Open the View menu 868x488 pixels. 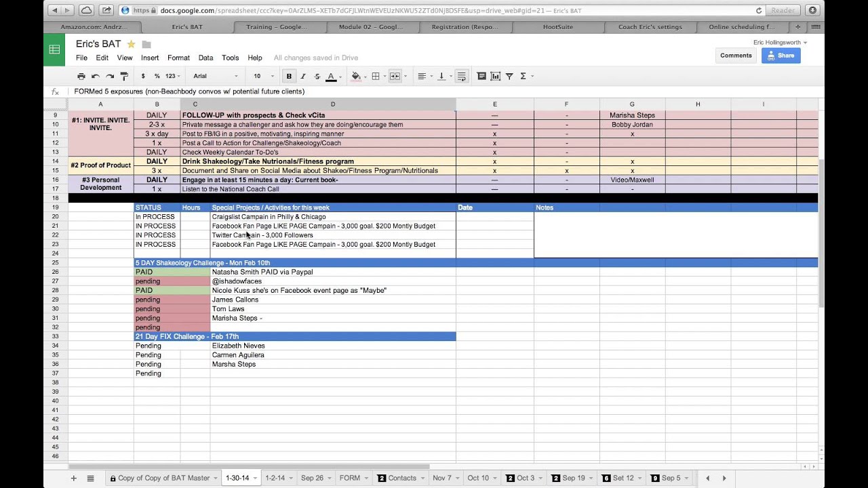(x=125, y=58)
